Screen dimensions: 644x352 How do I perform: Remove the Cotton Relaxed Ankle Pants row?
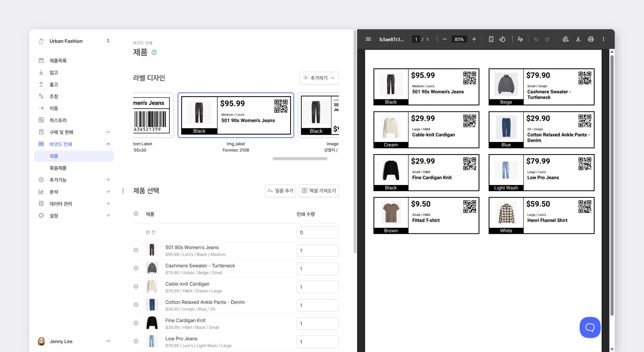pyautogui.click(x=136, y=305)
